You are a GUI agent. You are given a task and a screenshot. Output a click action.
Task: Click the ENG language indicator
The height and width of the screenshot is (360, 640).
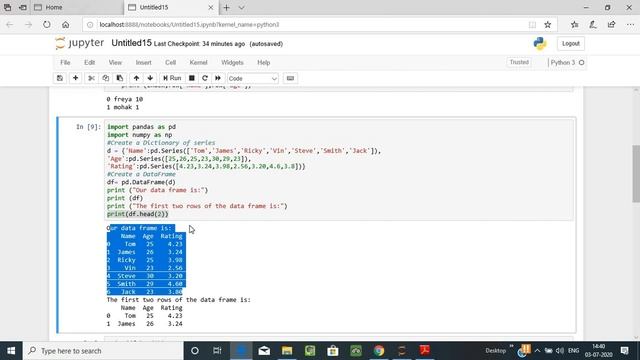[573, 351]
